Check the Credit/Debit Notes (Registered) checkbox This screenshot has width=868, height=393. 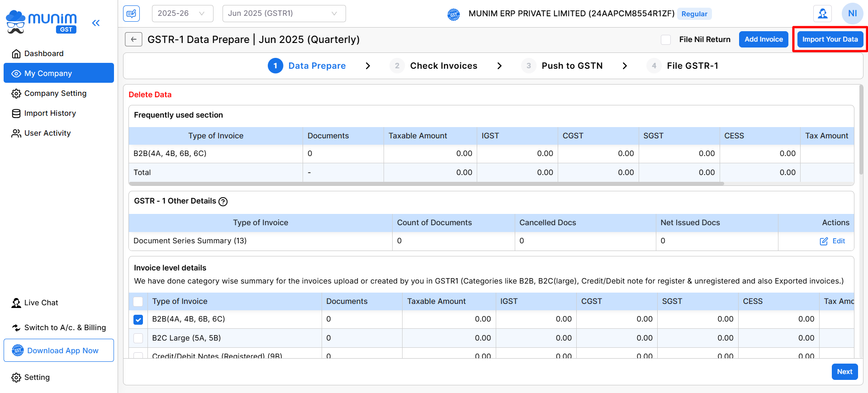[138, 355]
